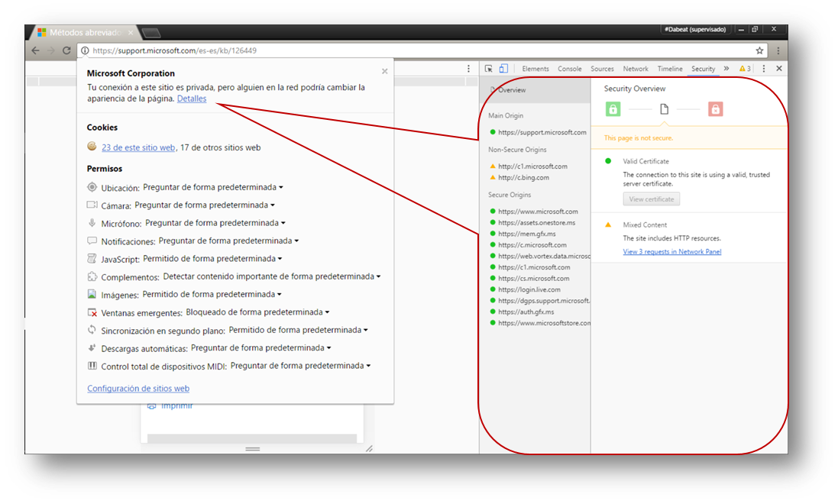Switch to the Network tab
838x504 pixels.
636,69
